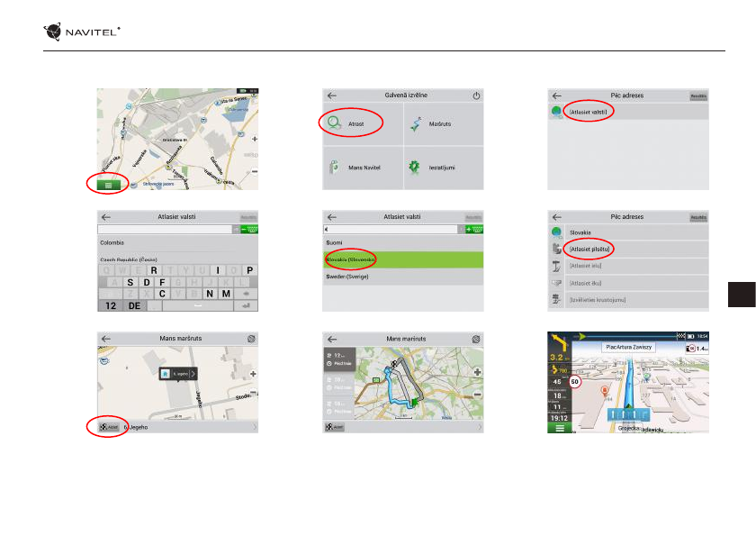Tap compass icon on the 6, Jegeho route screen
The width and height of the screenshot is (756, 536).
pyautogui.click(x=251, y=339)
